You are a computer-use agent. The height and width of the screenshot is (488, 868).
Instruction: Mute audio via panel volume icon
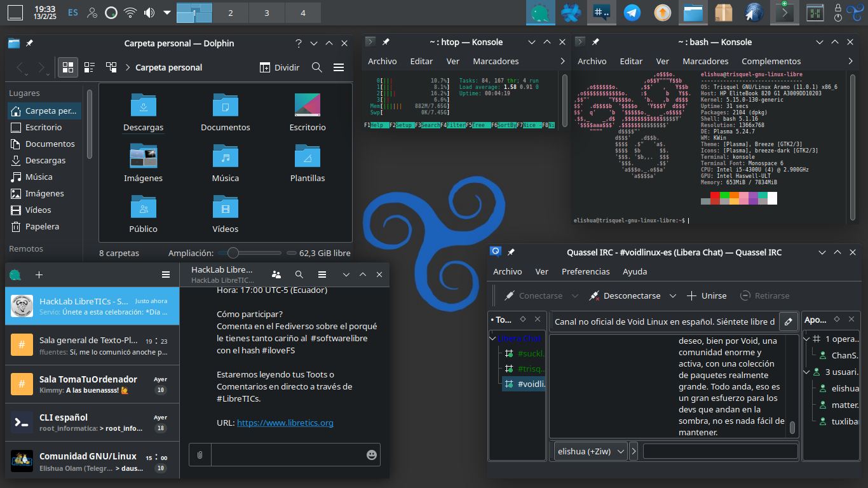coord(149,12)
